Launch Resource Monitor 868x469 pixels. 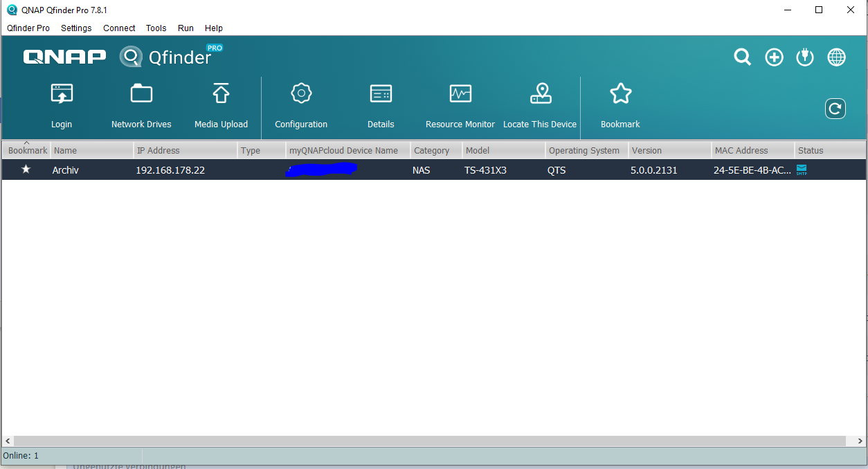460,105
